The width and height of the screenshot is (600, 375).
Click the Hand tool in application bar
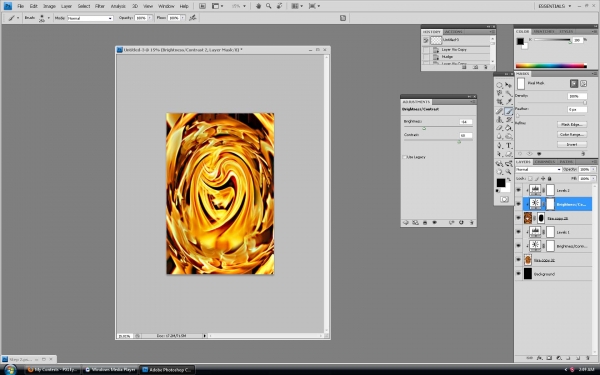click(258, 6)
